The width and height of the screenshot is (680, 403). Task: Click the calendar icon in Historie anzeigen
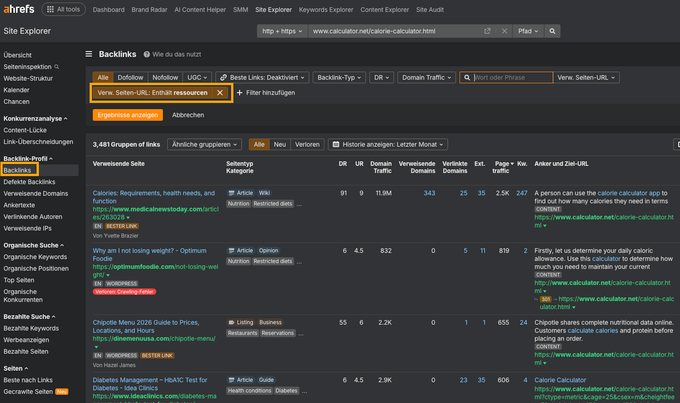point(336,144)
